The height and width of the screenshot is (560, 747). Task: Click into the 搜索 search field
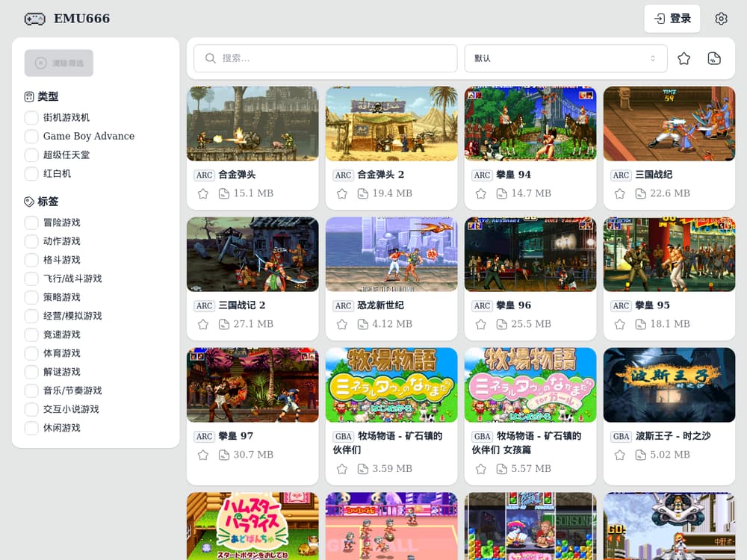[326, 58]
